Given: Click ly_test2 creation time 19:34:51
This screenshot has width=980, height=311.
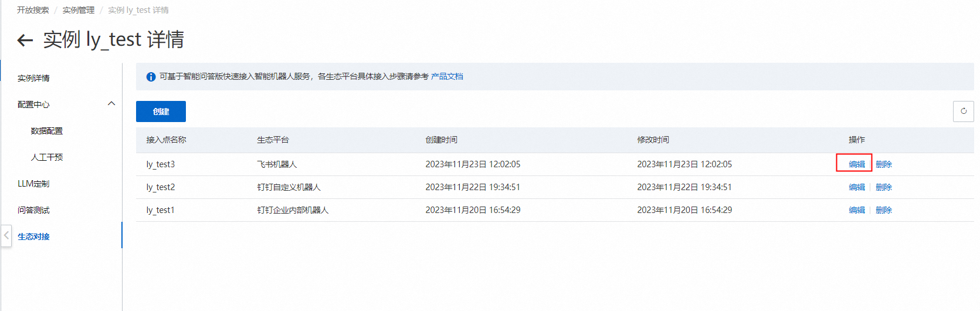Looking at the screenshot, I should click(473, 187).
